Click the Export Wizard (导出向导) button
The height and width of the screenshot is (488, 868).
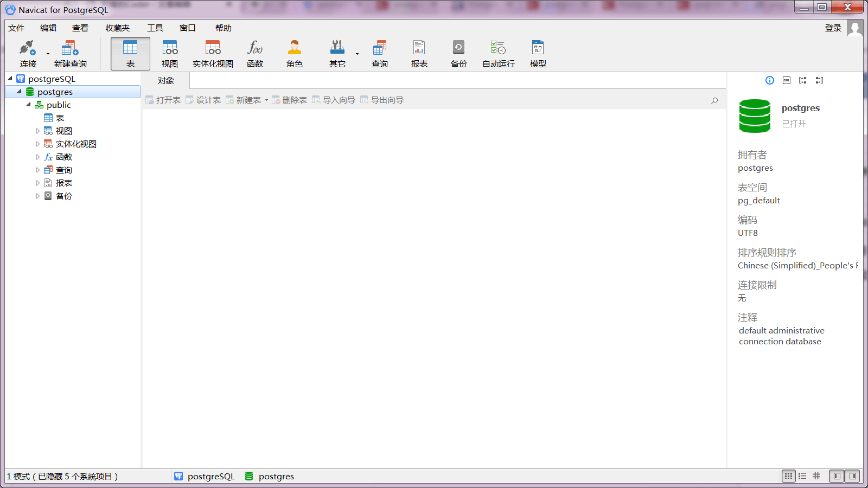382,100
